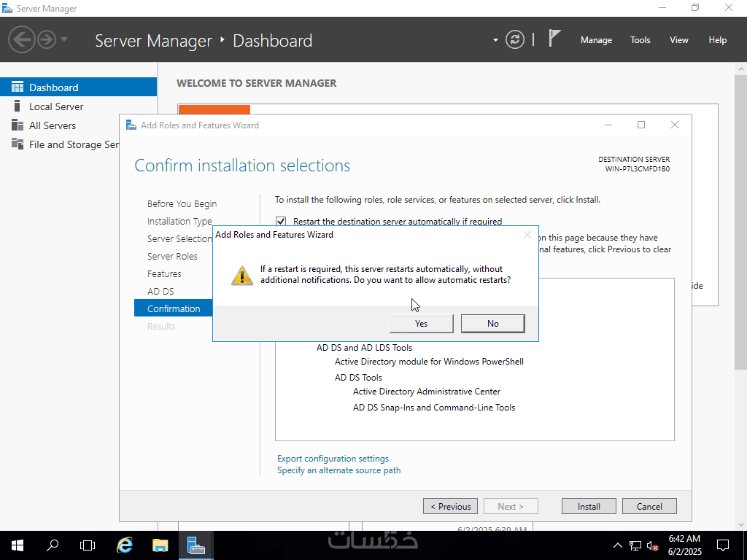747x560 pixels.
Task: Maximize the Add Roles and Features Wizard window
Action: [x=641, y=125]
